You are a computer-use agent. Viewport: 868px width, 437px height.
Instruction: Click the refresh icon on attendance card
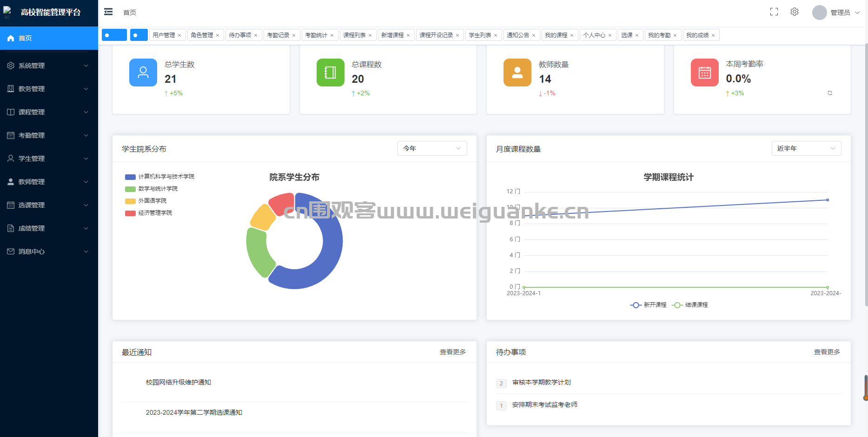829,93
